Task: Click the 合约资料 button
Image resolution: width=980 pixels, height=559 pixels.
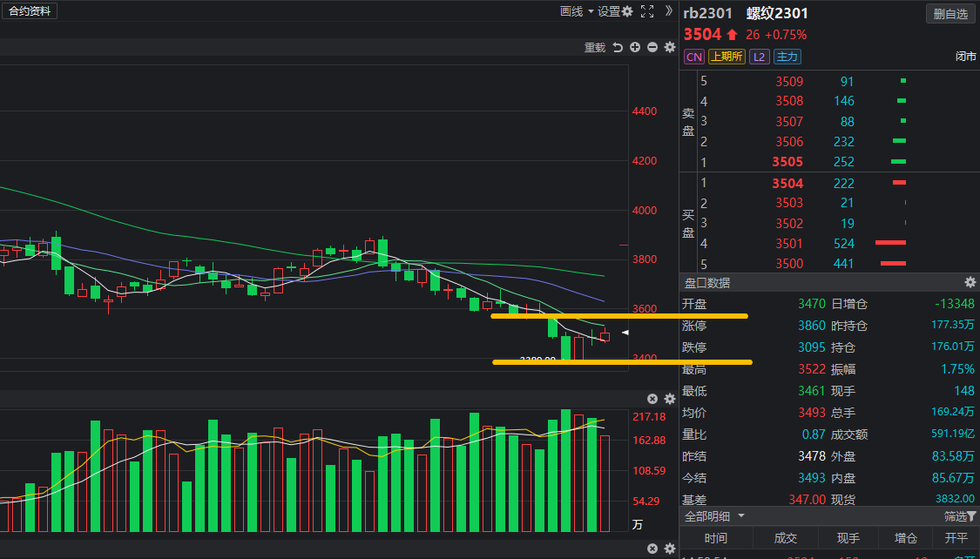Action: (30, 11)
